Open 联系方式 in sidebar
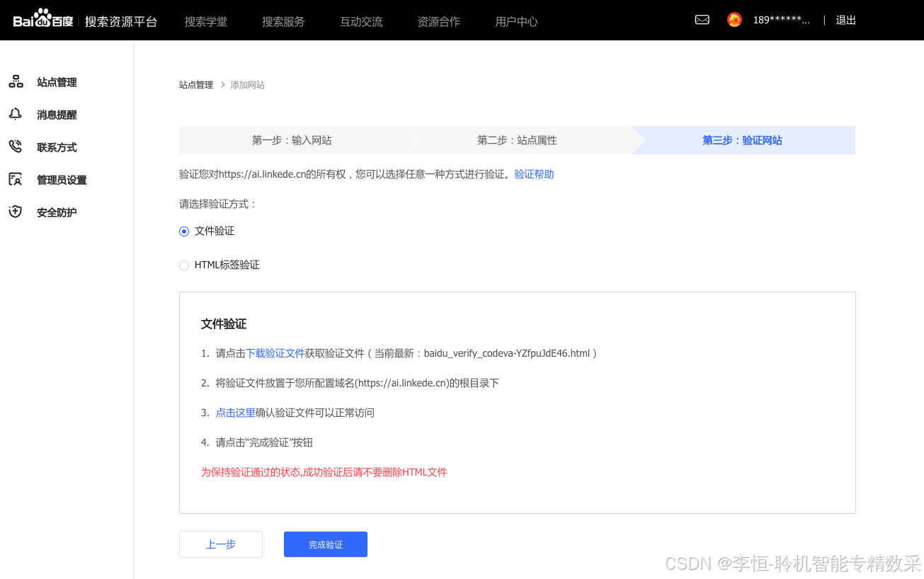 [x=57, y=147]
